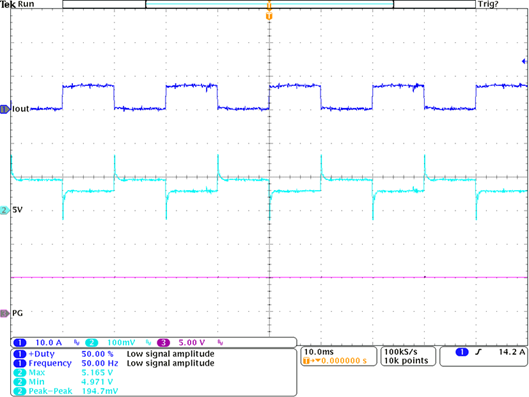Click channel 2 Max 5.165 V readout
The width and height of the screenshot is (529, 397).
[x=63, y=373]
